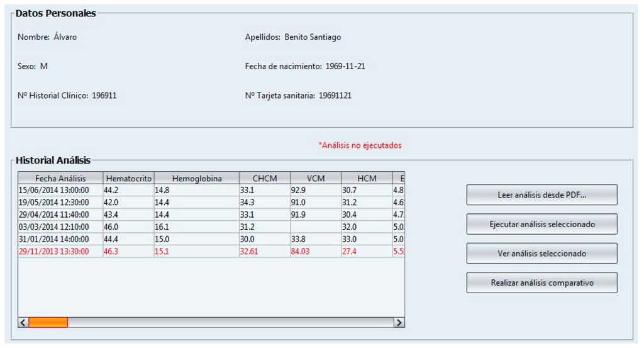Open 'Ver análisis seleccionado'
Screen dimensions: 644x348
coord(541,254)
